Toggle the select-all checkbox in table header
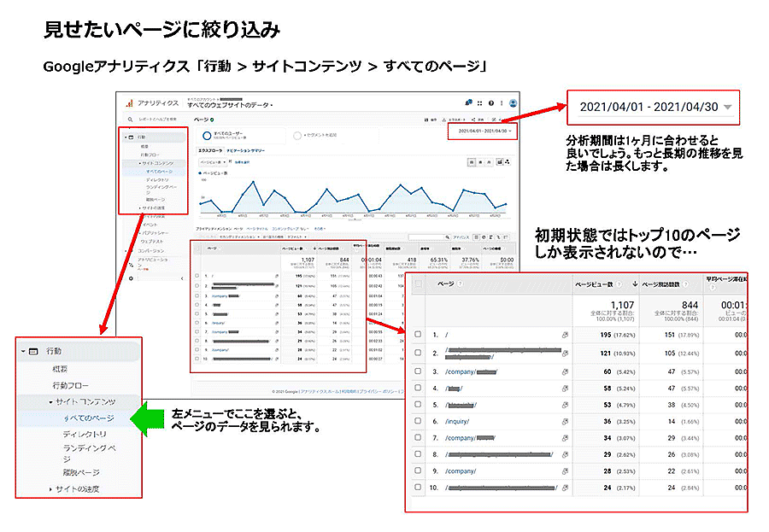Viewport: 769px width, 532px height. click(x=418, y=284)
